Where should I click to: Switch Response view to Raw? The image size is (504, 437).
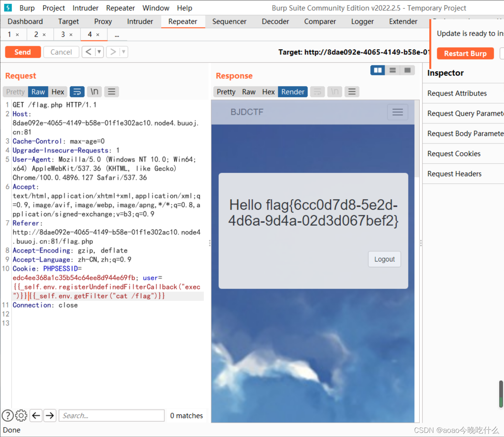[x=249, y=92]
